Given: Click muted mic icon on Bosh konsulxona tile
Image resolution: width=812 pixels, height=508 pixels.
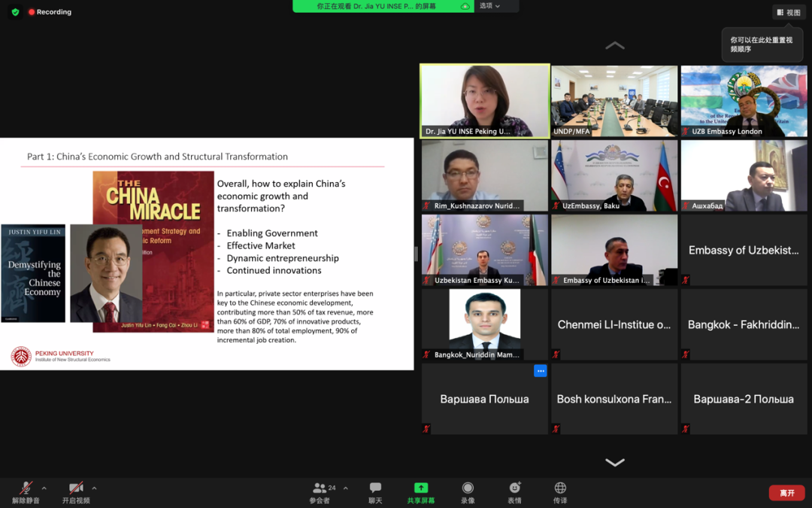Looking at the screenshot, I should coord(556,429).
